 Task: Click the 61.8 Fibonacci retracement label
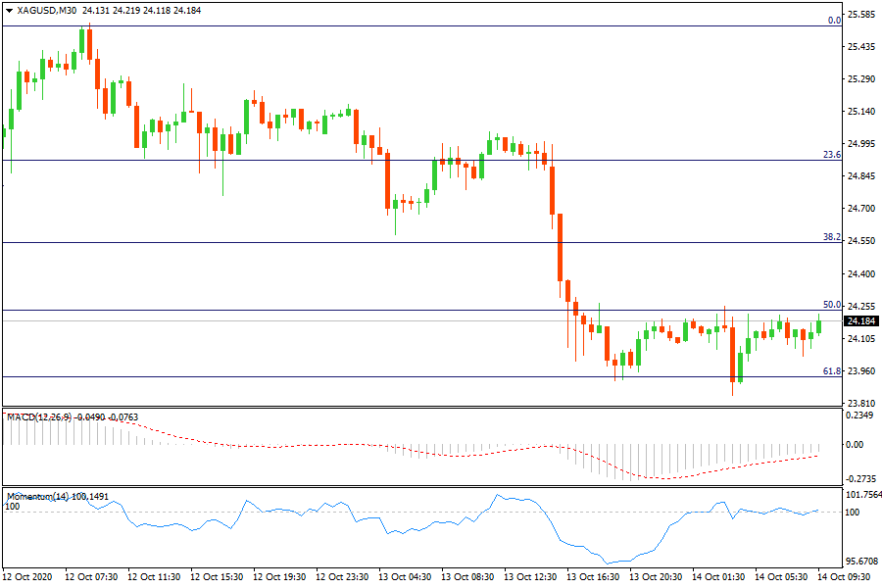click(833, 370)
